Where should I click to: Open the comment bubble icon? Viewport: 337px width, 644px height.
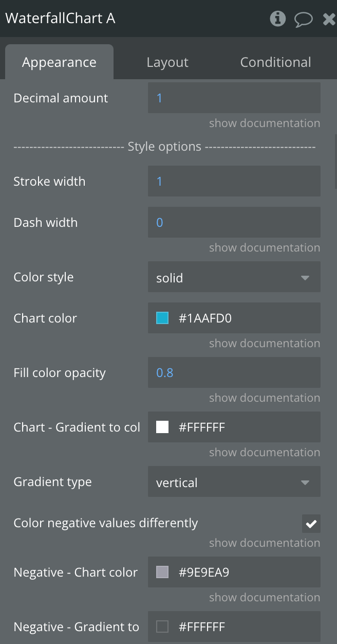(304, 19)
